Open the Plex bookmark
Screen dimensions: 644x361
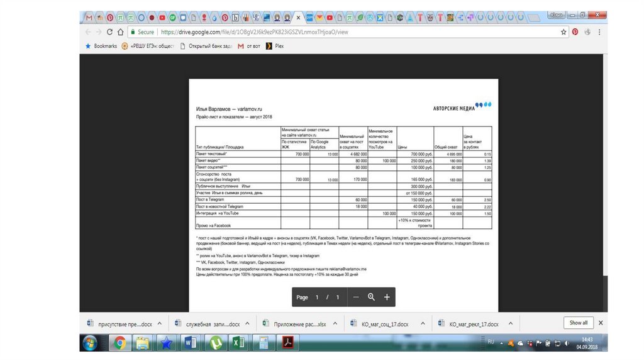[x=275, y=46]
